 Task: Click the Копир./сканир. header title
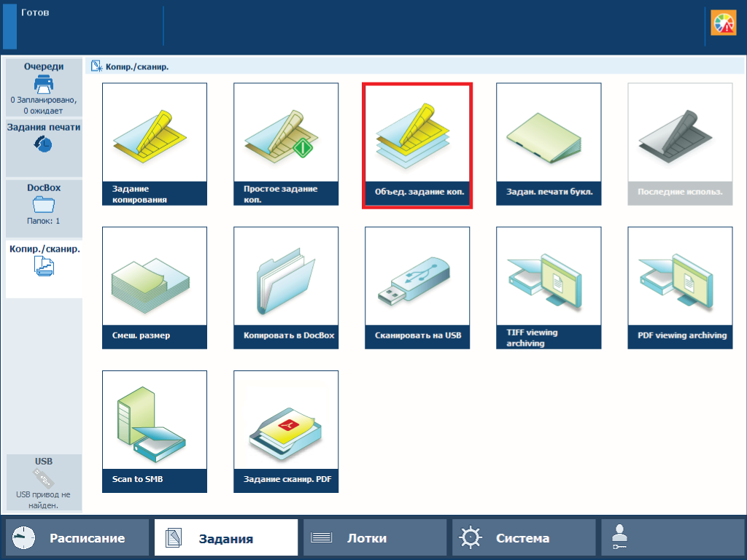point(137,66)
